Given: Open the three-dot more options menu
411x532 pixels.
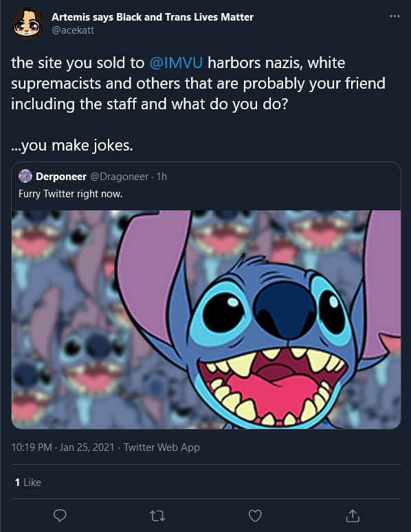Looking at the screenshot, I should click(395, 16).
